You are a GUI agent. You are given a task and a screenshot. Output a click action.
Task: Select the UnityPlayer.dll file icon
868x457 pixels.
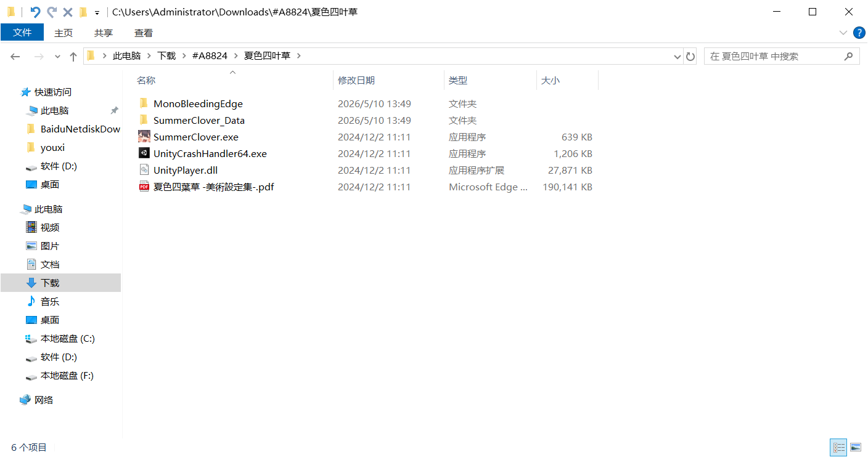coord(144,170)
